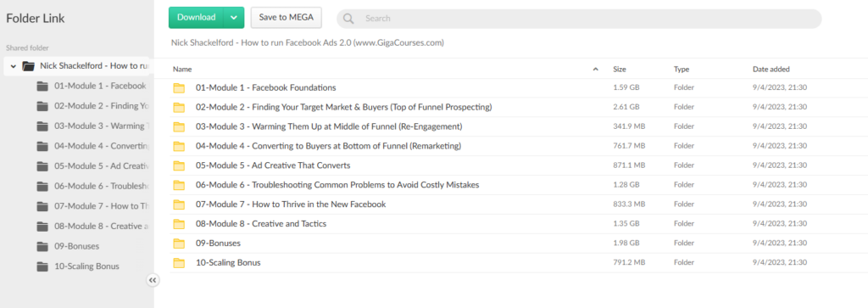
Task: Click the sidebar folder icon for 09-Bonuses
Action: 42,247
